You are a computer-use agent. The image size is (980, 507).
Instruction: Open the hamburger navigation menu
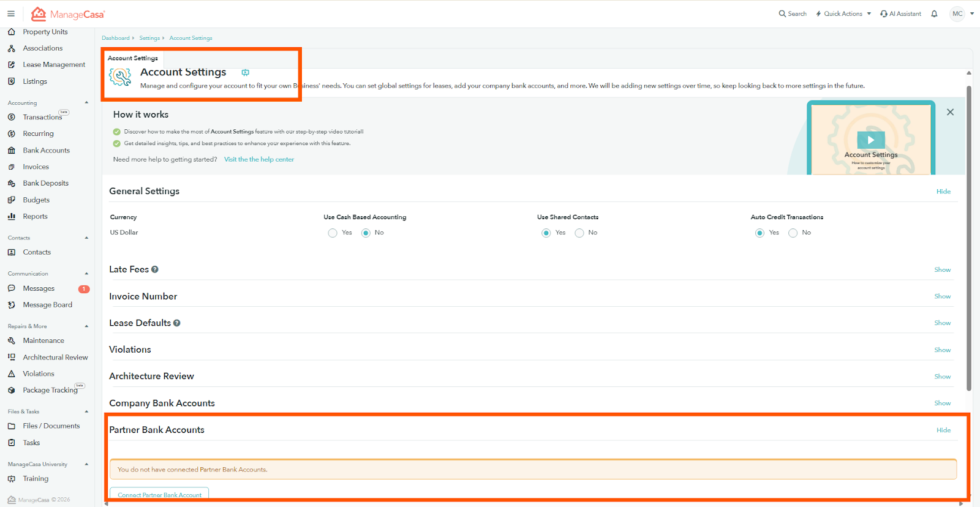coord(11,13)
